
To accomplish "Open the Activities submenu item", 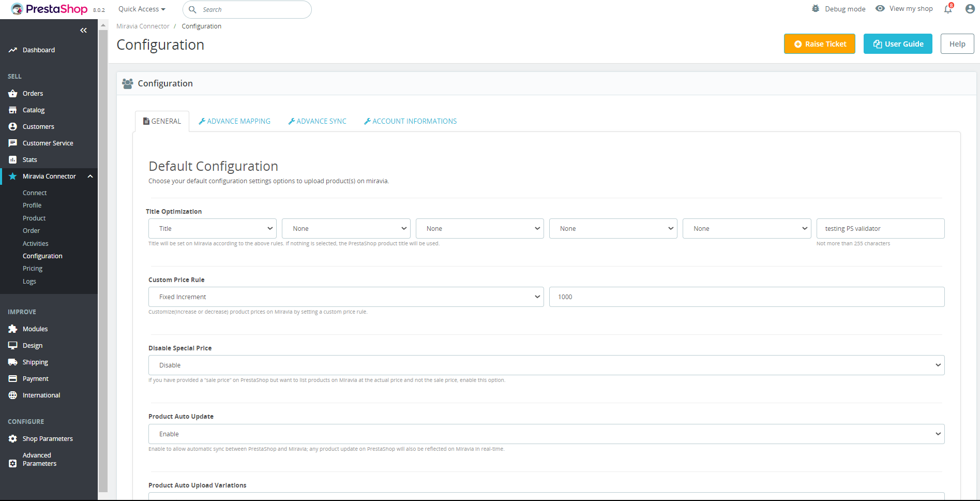I will coord(36,244).
